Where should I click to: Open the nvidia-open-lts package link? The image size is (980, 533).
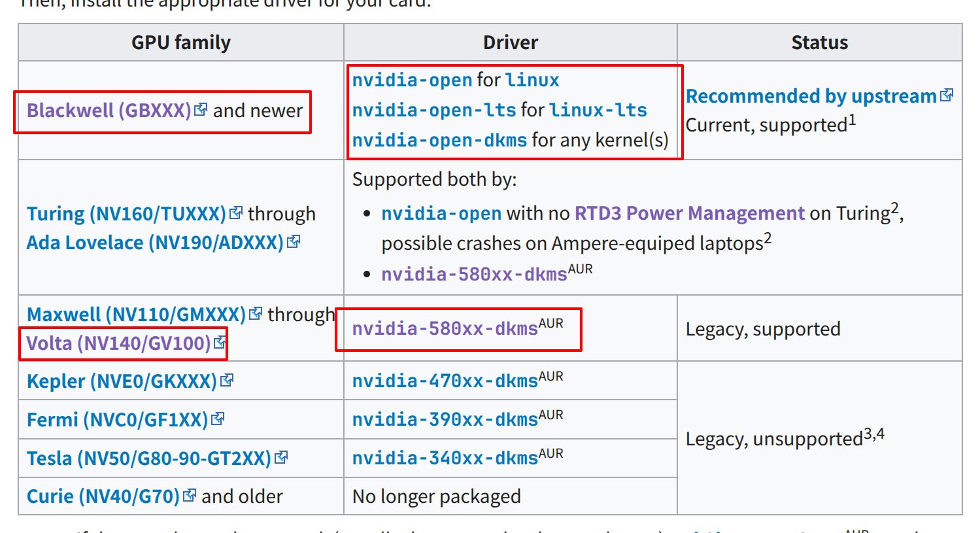coord(434,110)
